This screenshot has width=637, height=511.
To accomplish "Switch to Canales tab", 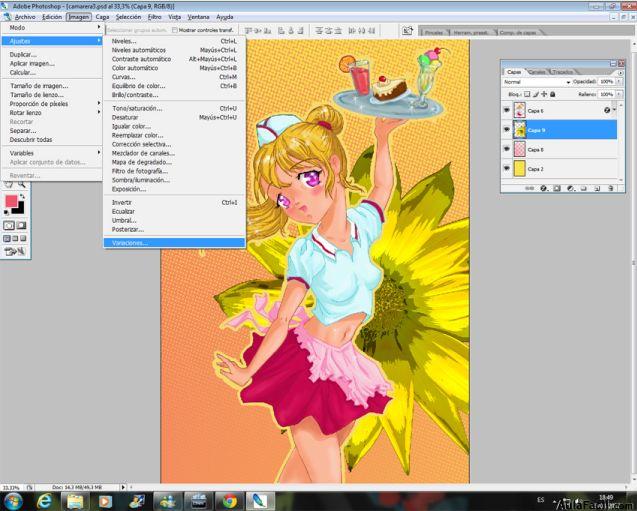I will pyautogui.click(x=537, y=72).
